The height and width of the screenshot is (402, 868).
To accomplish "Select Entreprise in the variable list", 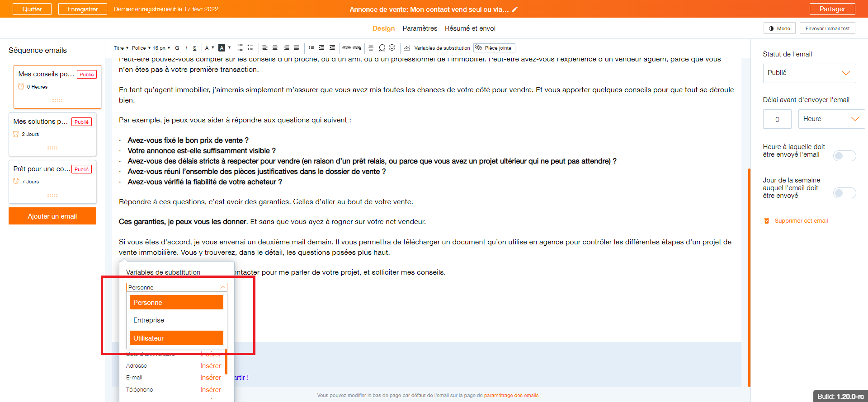I will [x=176, y=320].
